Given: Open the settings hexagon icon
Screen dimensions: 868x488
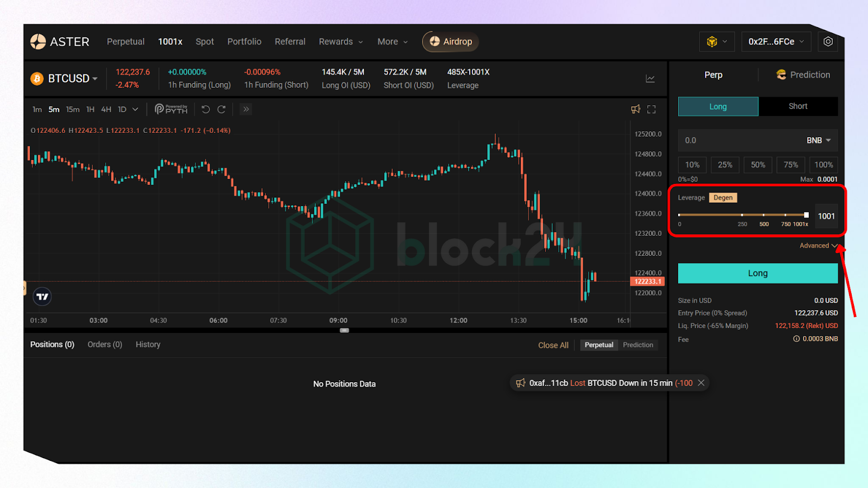Looking at the screenshot, I should (828, 42).
